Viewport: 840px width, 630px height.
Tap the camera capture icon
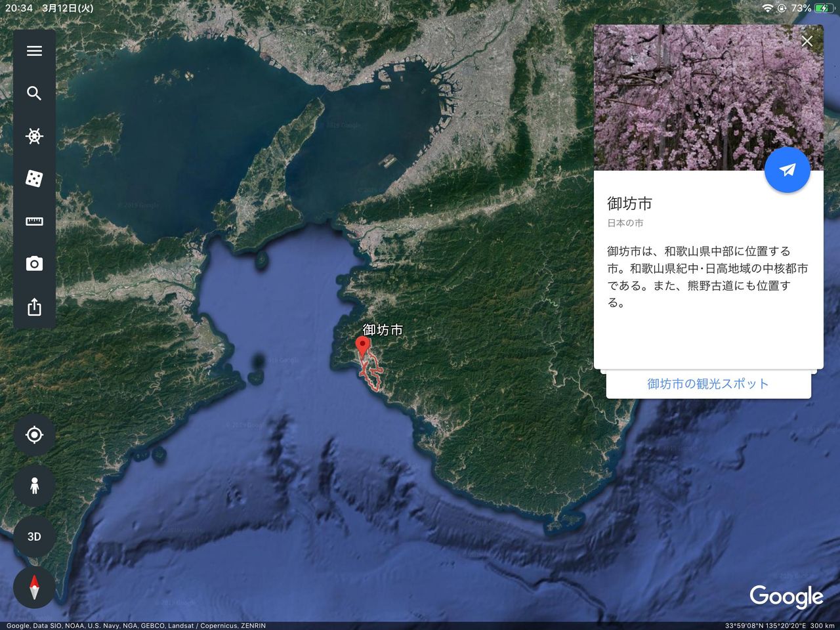tap(34, 264)
